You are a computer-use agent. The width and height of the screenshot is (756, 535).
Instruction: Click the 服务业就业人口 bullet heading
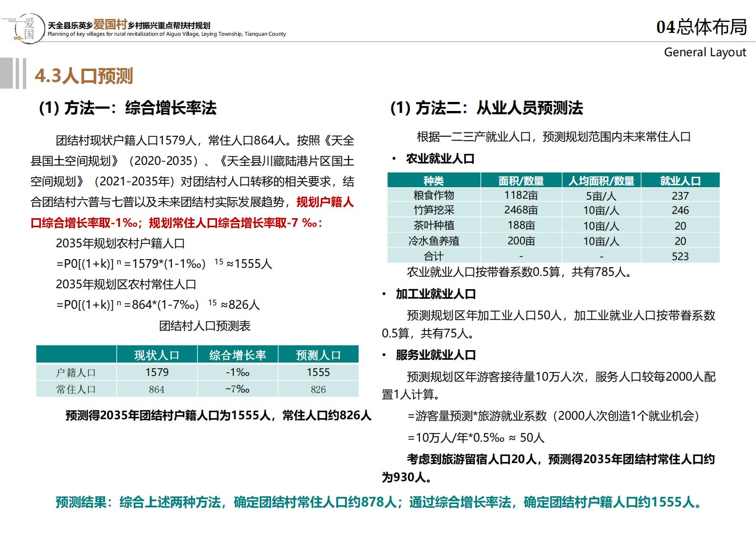click(436, 355)
